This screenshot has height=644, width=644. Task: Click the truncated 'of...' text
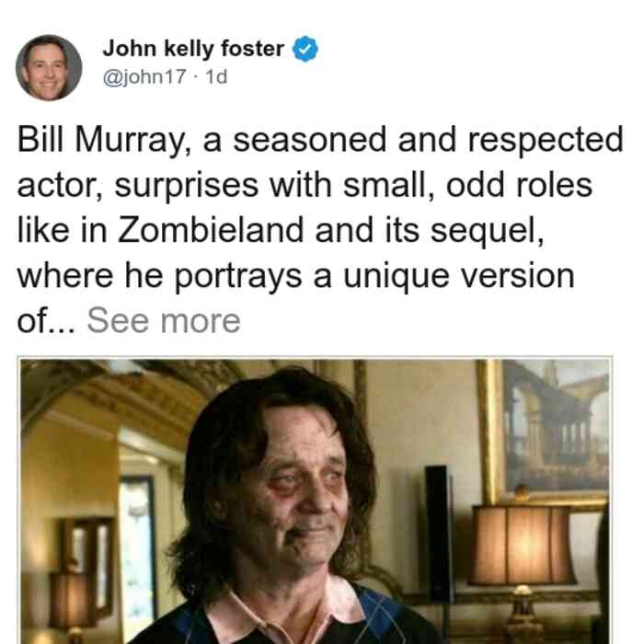[46, 321]
